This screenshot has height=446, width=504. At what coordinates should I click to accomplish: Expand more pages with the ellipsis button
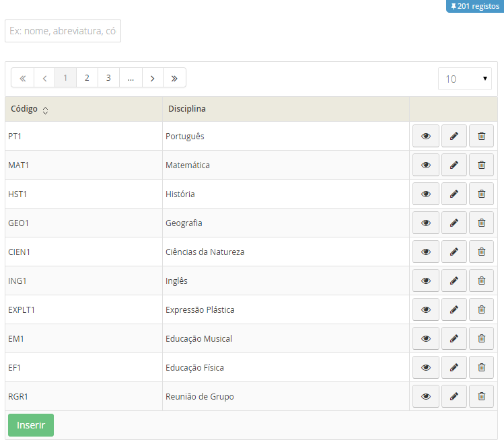tap(131, 78)
